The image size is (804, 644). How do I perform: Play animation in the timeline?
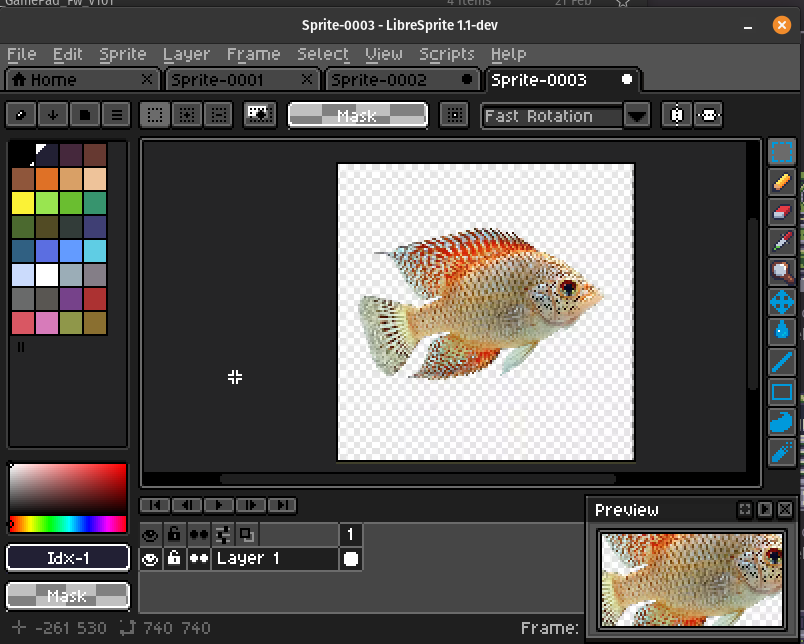pos(218,506)
